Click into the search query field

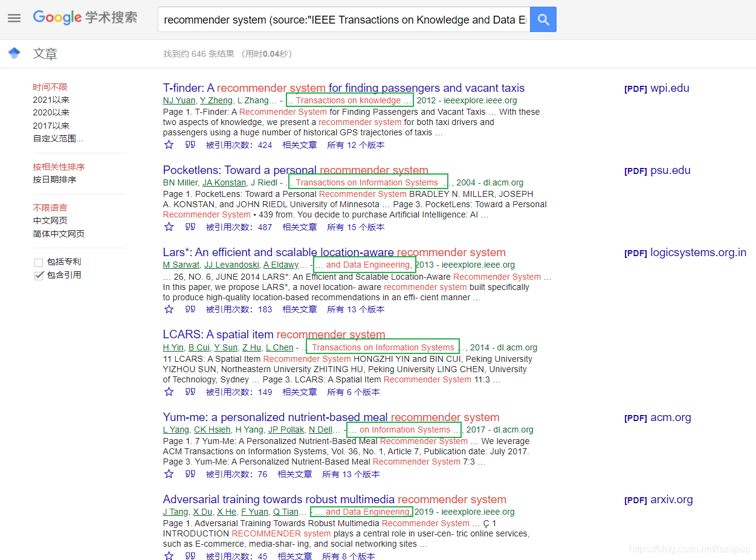pyautogui.click(x=344, y=19)
